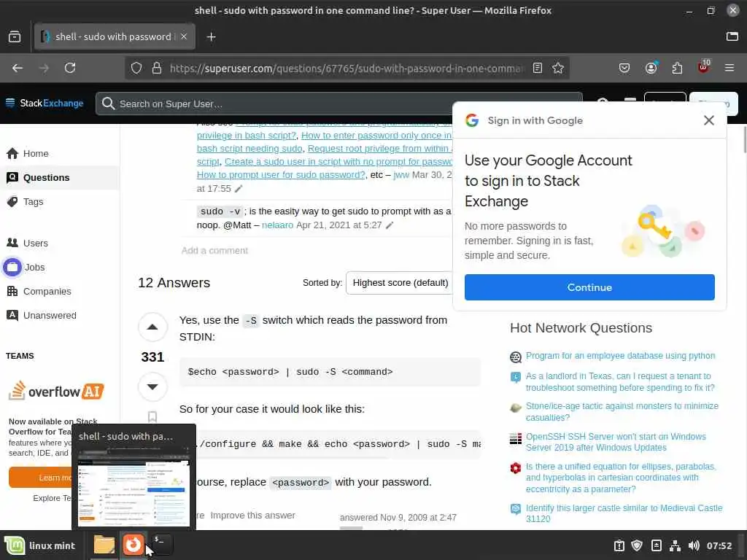Click answered Nov 9, 2009 at 2:47 timestamp

[x=398, y=517]
